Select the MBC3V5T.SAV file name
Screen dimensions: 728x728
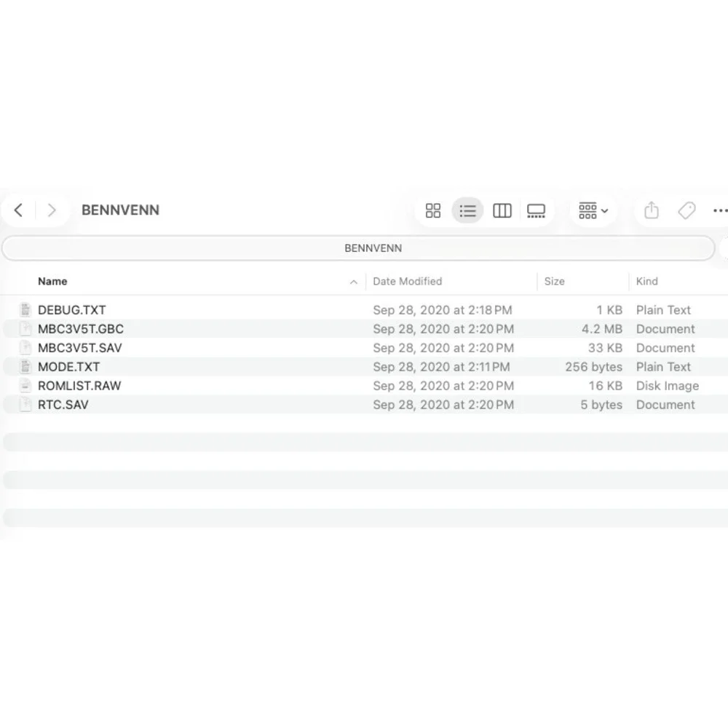pyautogui.click(x=80, y=348)
